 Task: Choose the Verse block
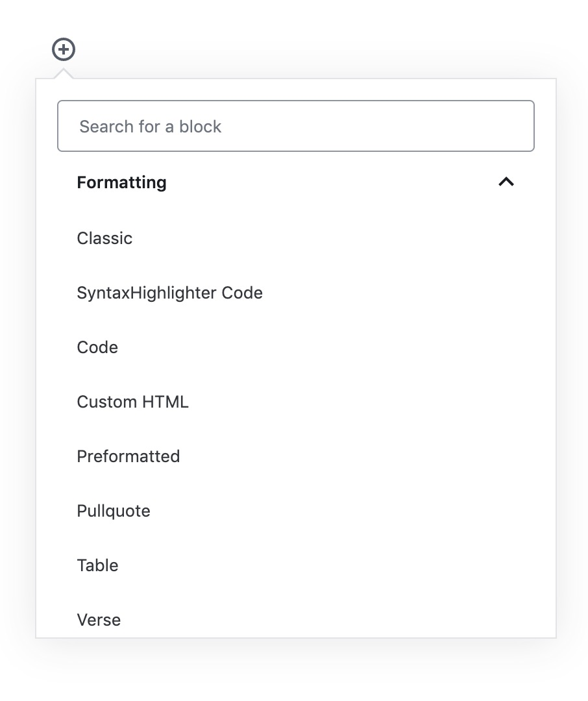click(x=99, y=620)
